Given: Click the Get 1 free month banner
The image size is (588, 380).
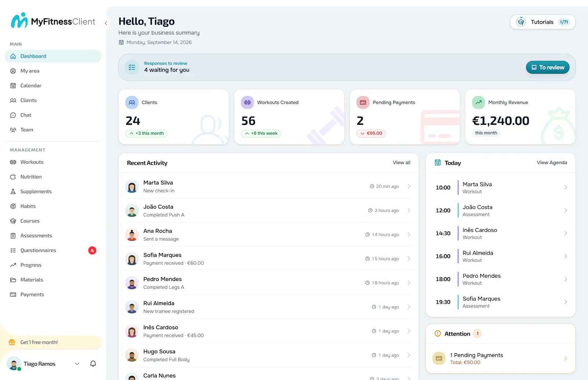Looking at the screenshot, I should pyautogui.click(x=53, y=342).
